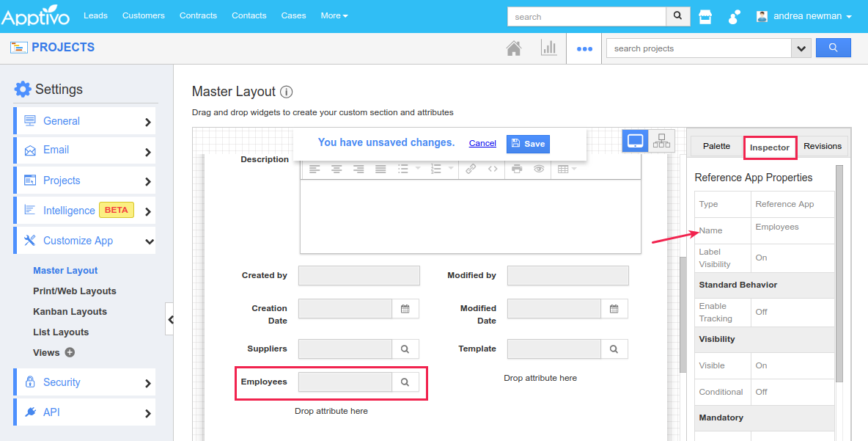The width and height of the screenshot is (868, 441).
Task: Cancel the unsaved changes
Action: coord(482,143)
